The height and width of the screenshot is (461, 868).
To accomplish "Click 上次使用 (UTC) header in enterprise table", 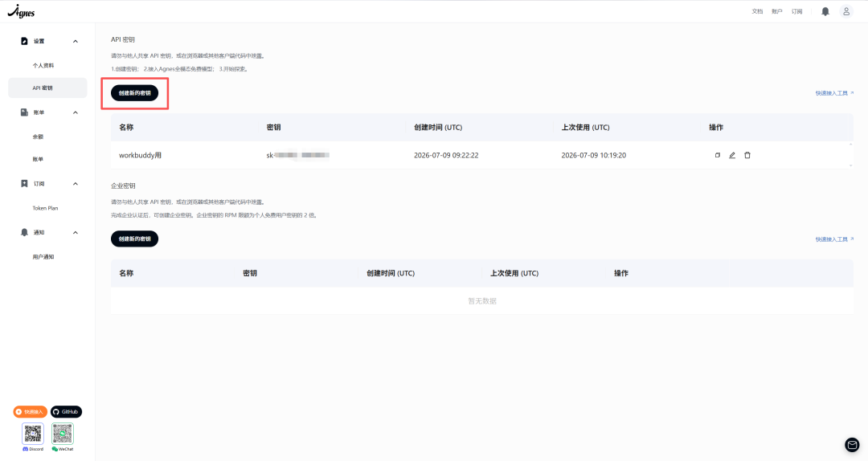I will tap(514, 273).
